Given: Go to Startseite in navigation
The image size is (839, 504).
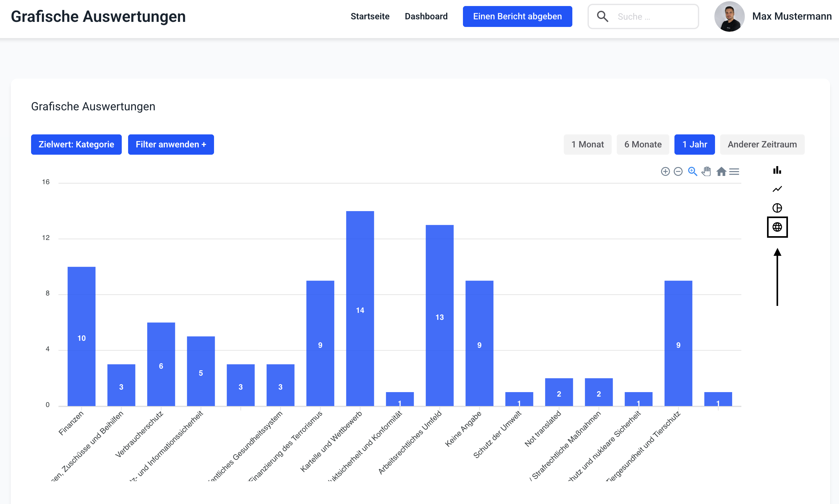Looking at the screenshot, I should pos(370,16).
